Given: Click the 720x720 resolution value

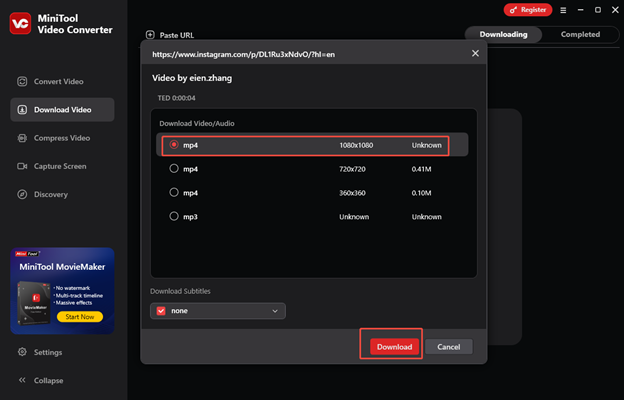Looking at the screenshot, I should [x=352, y=169].
